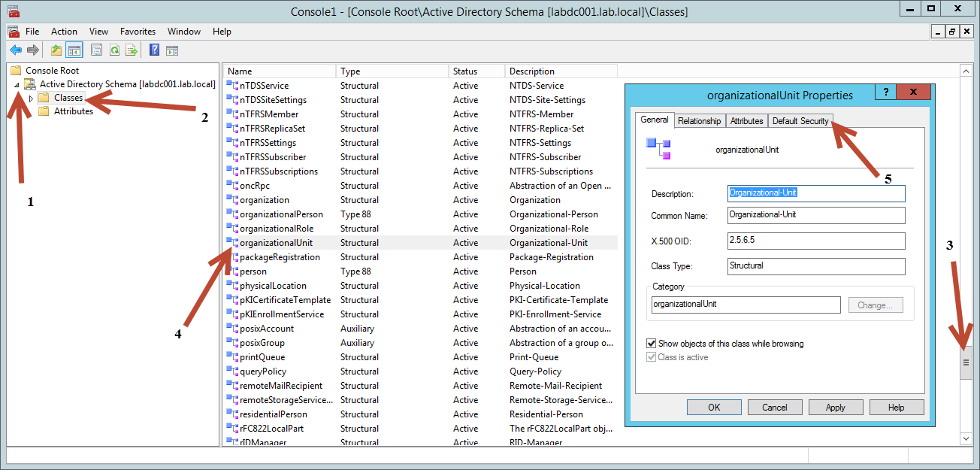Viewport: 980px width, 470px height.
Task: Toggle Show objects of this class while browsing
Action: (x=651, y=344)
